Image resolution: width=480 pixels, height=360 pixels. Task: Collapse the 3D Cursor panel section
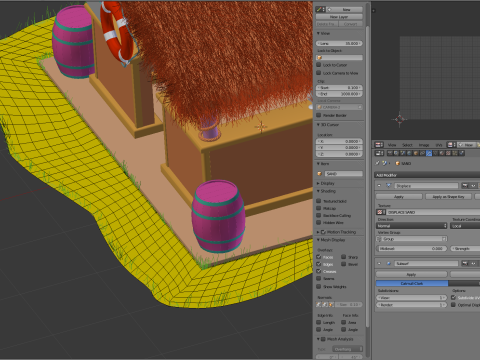tap(318, 124)
